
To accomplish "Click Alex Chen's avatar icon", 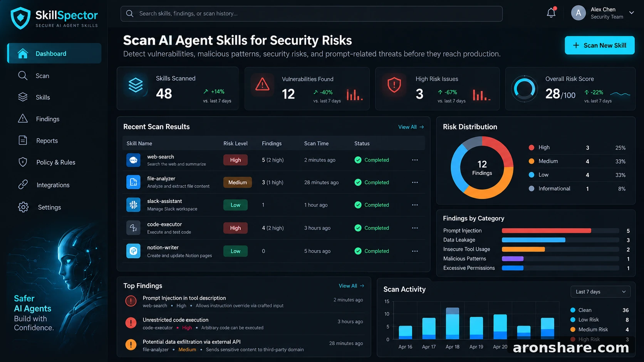I will [578, 13].
